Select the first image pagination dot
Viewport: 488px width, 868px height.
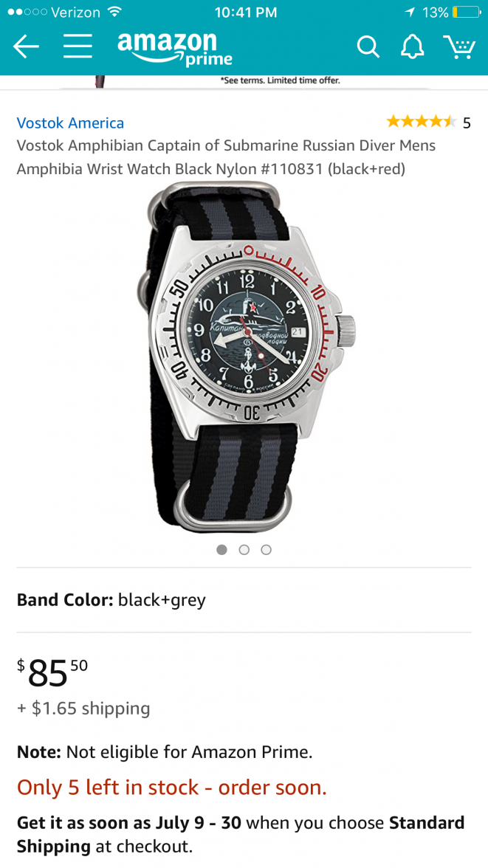222,550
